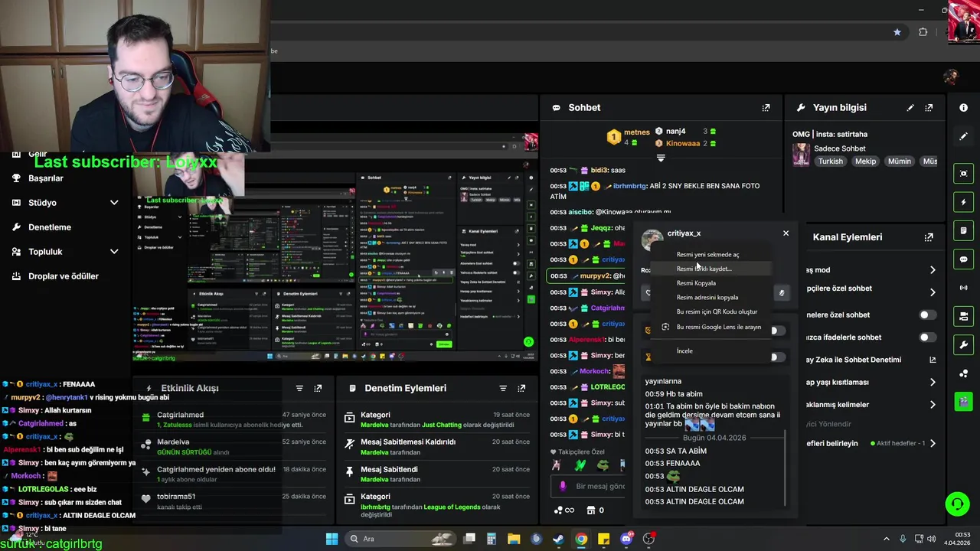This screenshot has width=980, height=551.
Task: Click 'League of Legends' in Denetim Eylemleri
Action: [451, 507]
